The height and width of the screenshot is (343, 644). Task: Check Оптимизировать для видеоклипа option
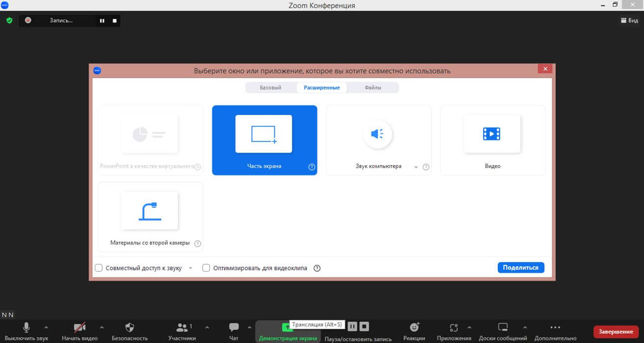click(206, 268)
